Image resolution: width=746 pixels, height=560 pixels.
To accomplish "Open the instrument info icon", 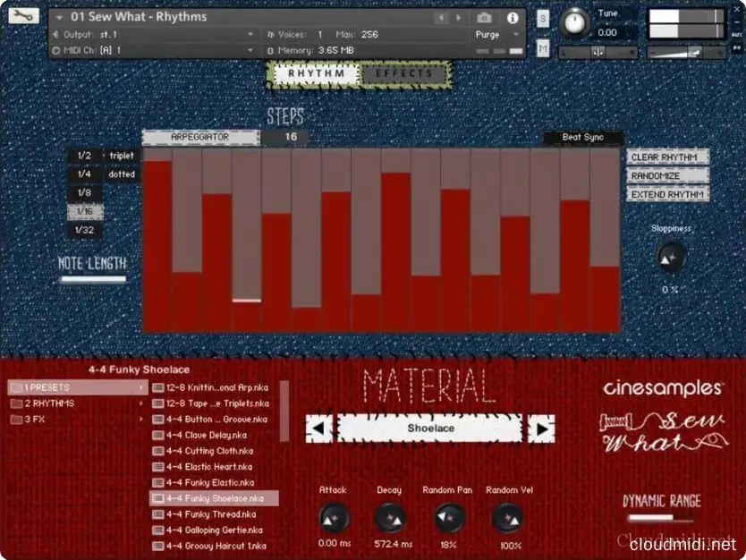I will click(x=513, y=17).
